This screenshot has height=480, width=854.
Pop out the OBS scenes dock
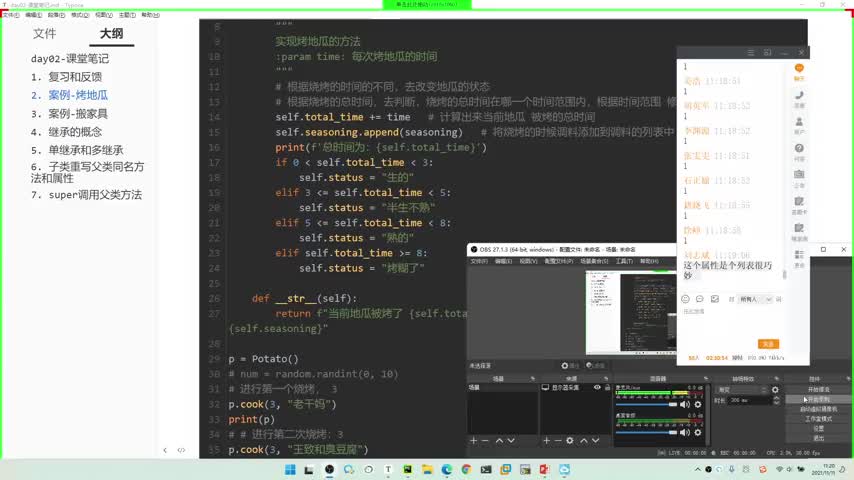point(533,379)
